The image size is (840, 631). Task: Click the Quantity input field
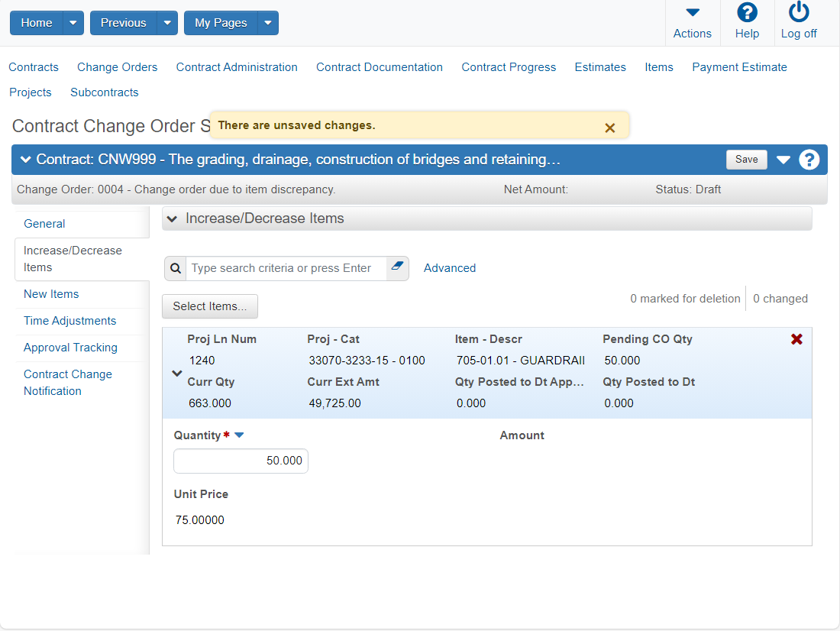[x=241, y=461]
